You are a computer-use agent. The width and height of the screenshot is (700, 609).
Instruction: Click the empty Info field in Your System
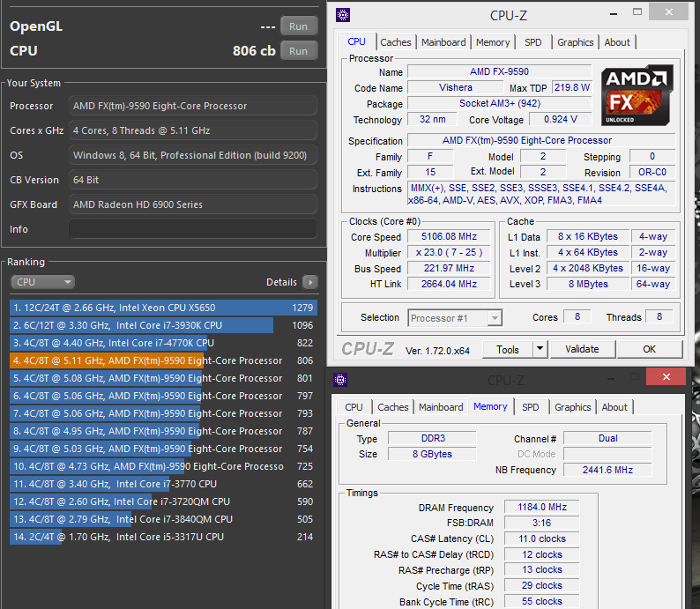click(193, 229)
